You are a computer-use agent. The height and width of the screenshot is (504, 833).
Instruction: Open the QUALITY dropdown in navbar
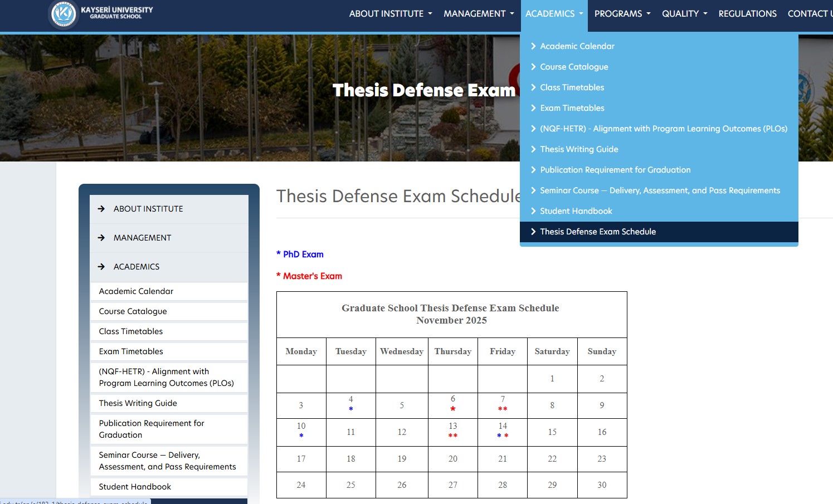[684, 14]
